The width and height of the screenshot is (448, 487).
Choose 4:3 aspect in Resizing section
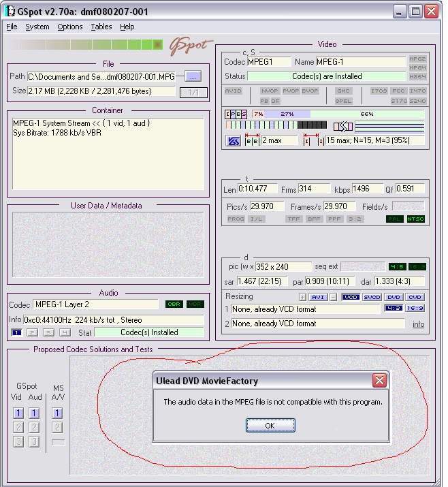tap(394, 308)
